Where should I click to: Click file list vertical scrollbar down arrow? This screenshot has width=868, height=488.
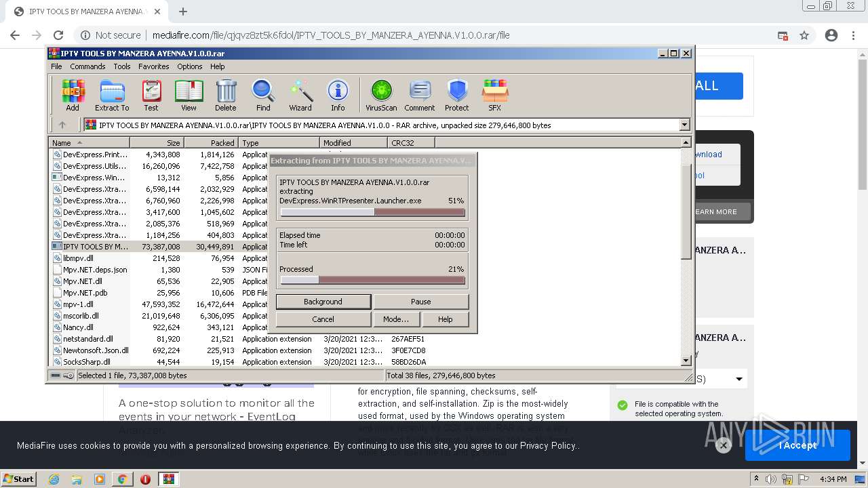(x=686, y=361)
